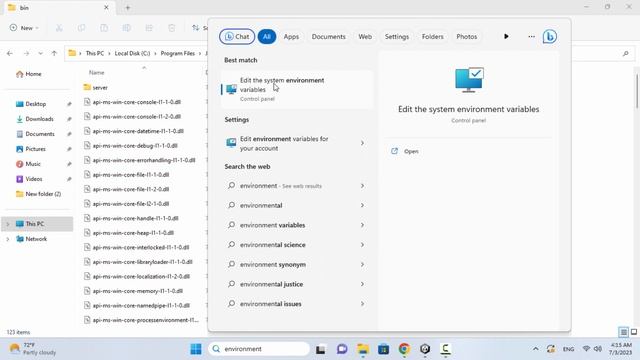Screen dimensions: 640x360
Task: Open volume control in system tray
Action: [x=598, y=349]
